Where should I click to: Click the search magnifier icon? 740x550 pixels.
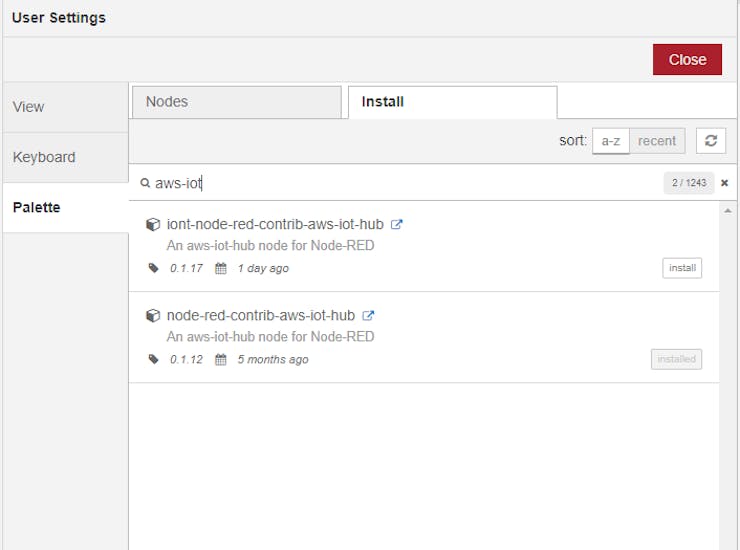point(145,183)
